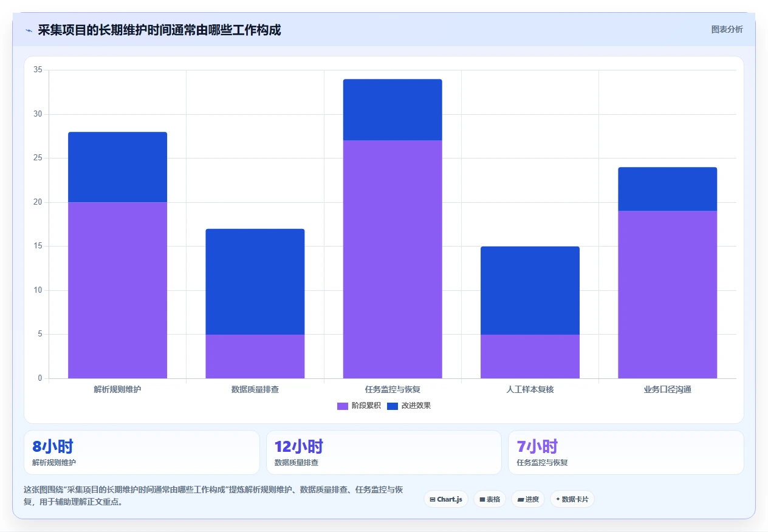Click the purple segment of 解析规则维护 bar
Screen dimensions: 768x532
(117, 290)
